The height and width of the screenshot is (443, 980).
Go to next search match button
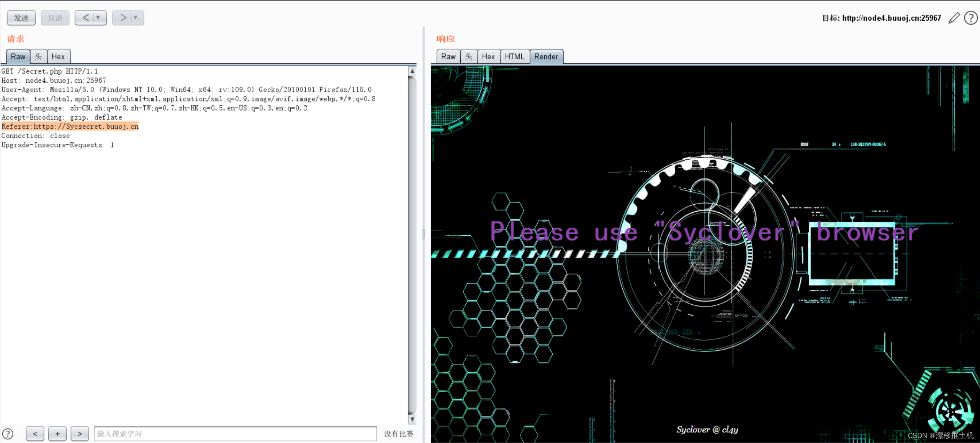click(x=80, y=433)
